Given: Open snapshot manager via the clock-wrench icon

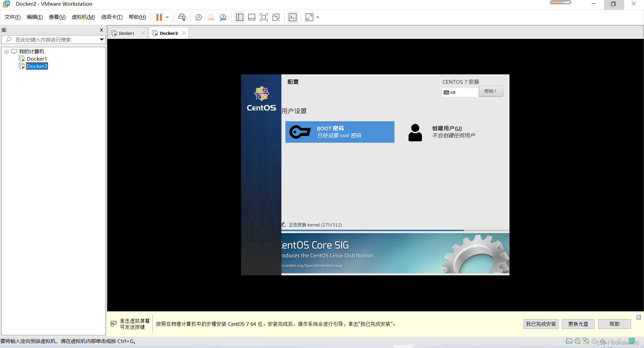Looking at the screenshot, I should click(x=223, y=17).
